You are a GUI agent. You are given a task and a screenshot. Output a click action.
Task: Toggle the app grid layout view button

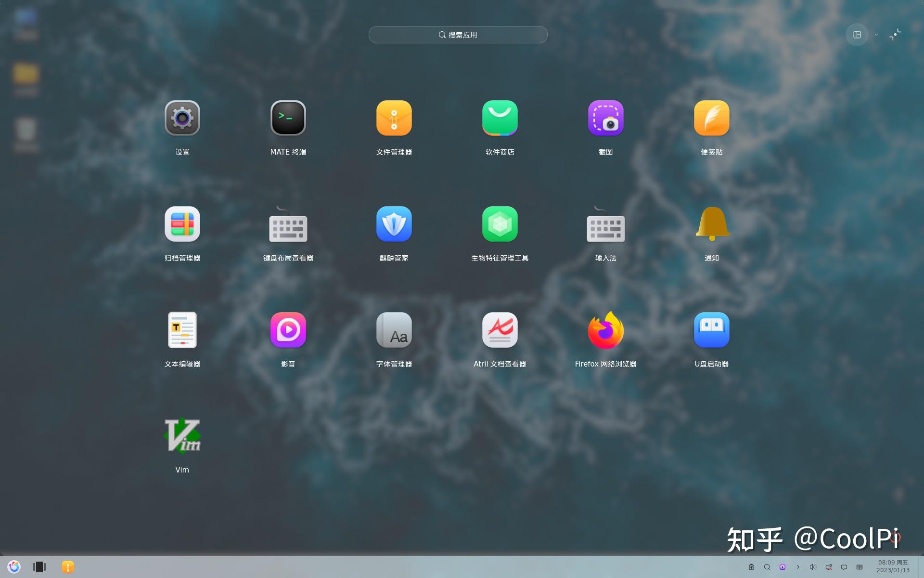[857, 35]
